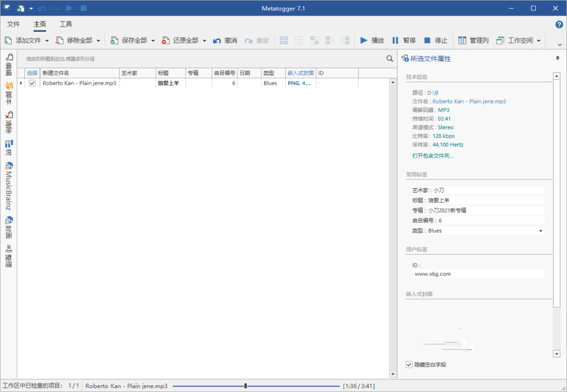Expand the Add Files (添加文件) dropdown arrow

(x=47, y=40)
